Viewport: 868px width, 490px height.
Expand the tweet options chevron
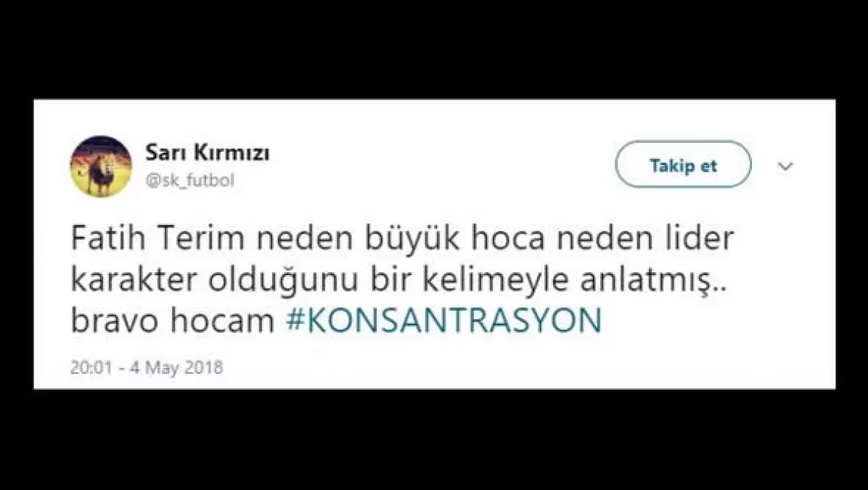785,166
